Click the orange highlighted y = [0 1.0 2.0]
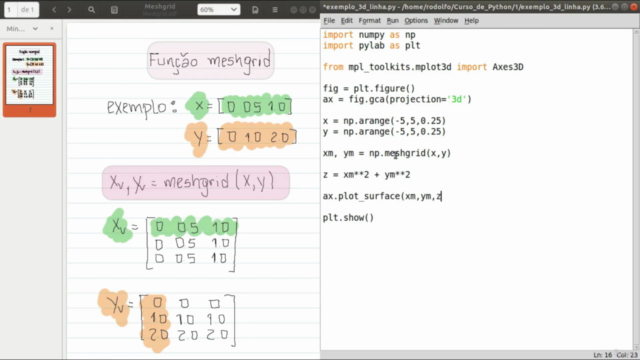Screen dimensions: 640x360 (x=241, y=138)
